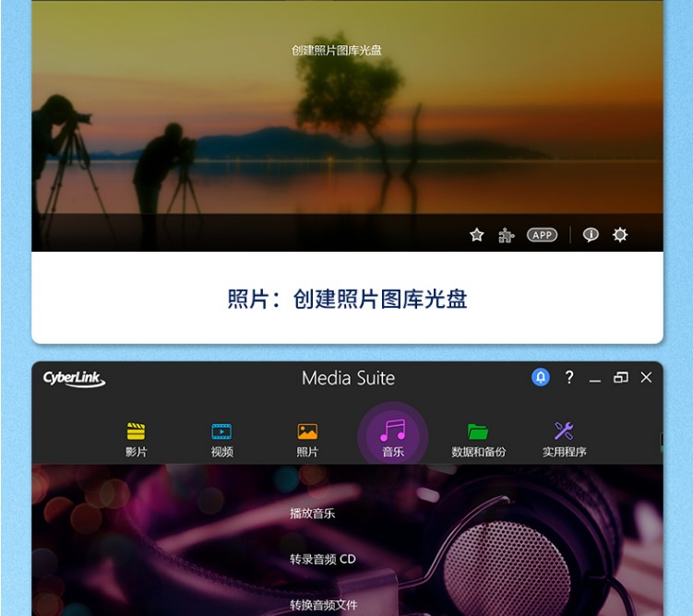Screen dimensions: 693x616
Task: Choose 播放音乐 play music option
Action: tap(313, 514)
